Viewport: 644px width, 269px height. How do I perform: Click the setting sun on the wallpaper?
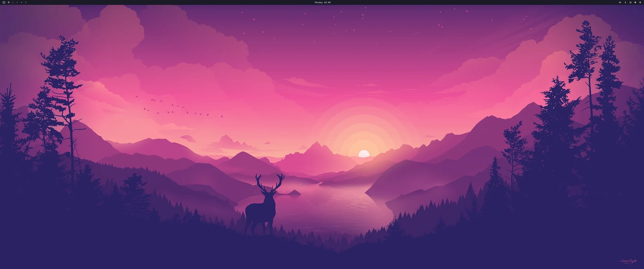click(364, 154)
